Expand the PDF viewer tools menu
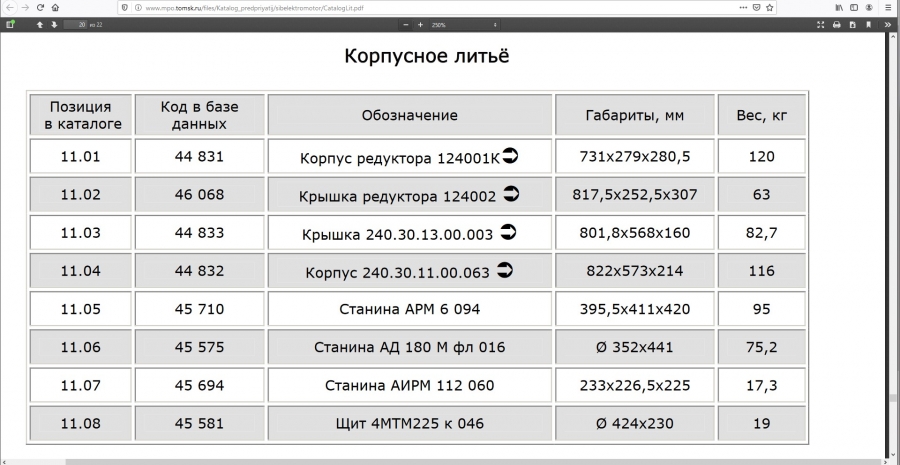900x465 pixels. 887,24
